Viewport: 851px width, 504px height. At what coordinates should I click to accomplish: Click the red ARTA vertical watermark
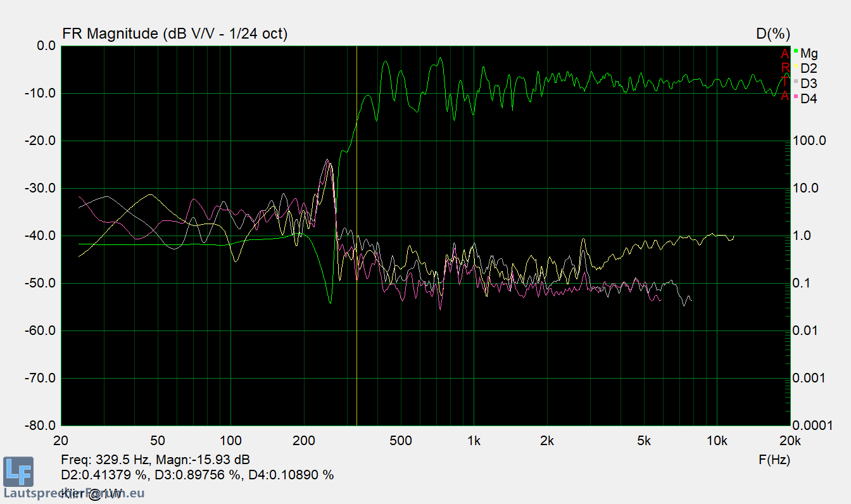pyautogui.click(x=785, y=75)
